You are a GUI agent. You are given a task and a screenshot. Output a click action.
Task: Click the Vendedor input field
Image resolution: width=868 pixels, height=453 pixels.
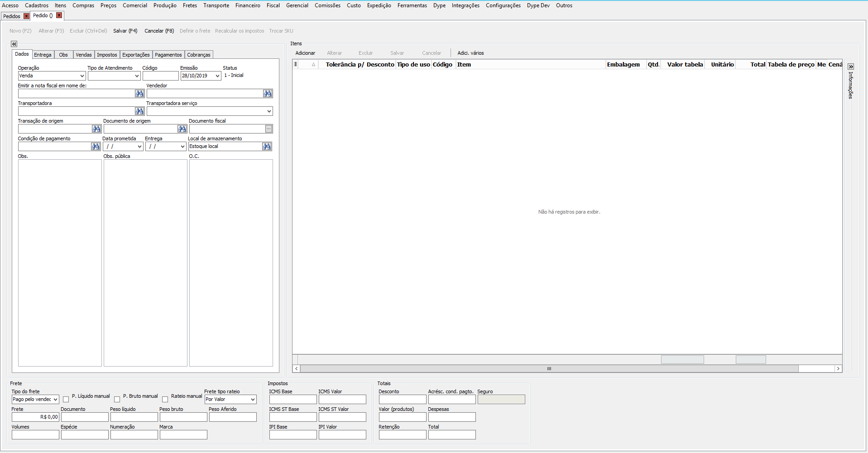pyautogui.click(x=205, y=93)
